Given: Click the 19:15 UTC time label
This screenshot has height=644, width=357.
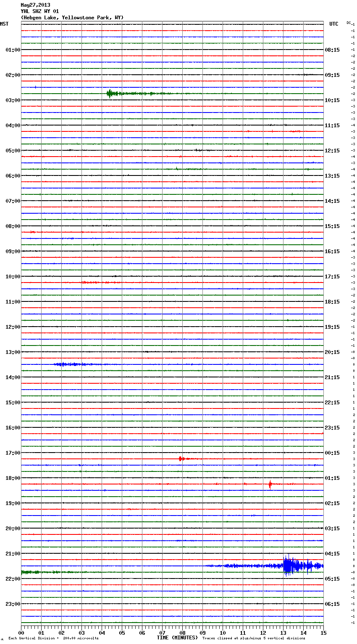Looking at the screenshot, I should pyautogui.click(x=332, y=327).
